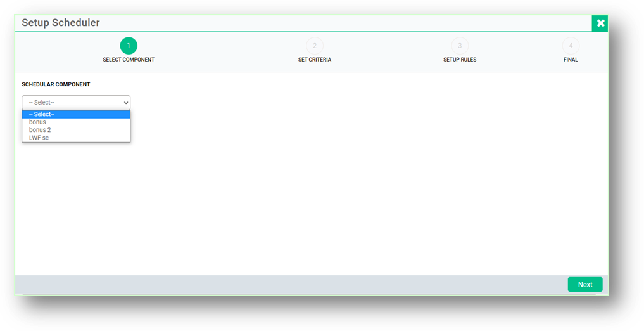The image size is (644, 331).
Task: Choose the '-- Select--' placeholder option
Action: point(76,114)
